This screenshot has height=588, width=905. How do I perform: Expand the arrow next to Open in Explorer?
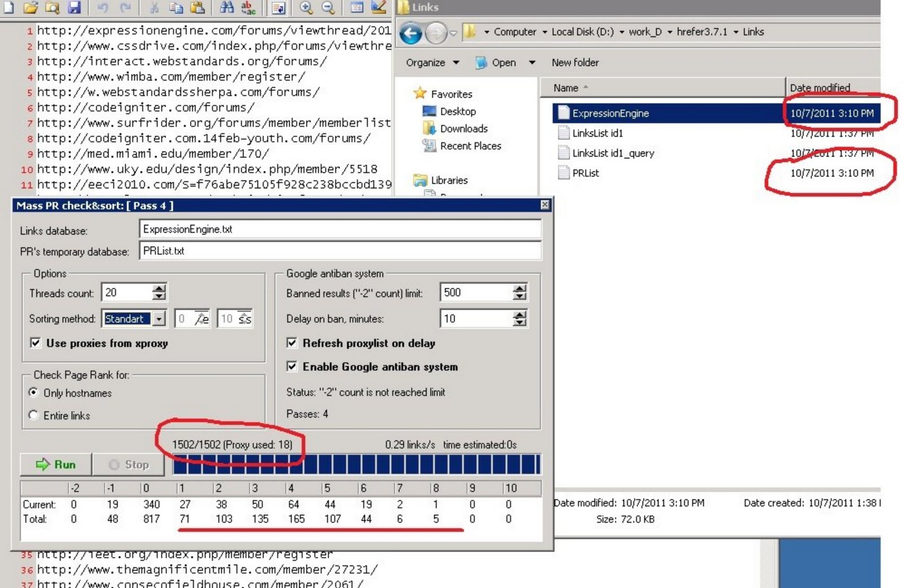click(532, 62)
